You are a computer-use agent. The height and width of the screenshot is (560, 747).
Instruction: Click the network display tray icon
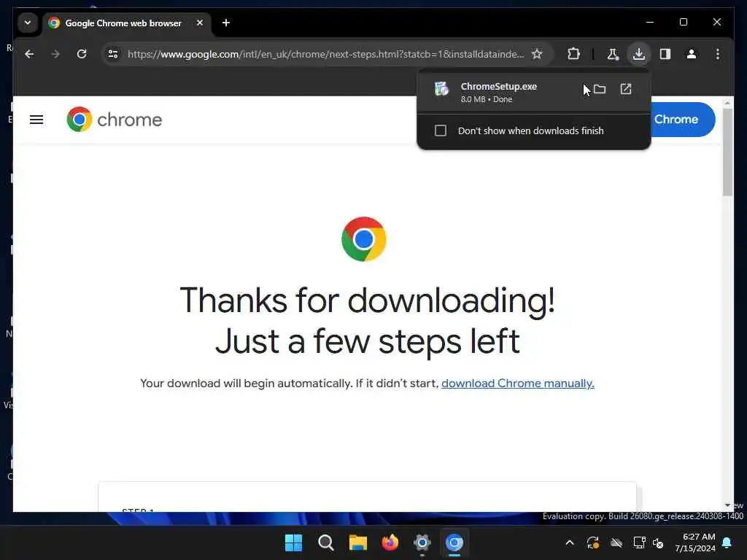point(639,542)
